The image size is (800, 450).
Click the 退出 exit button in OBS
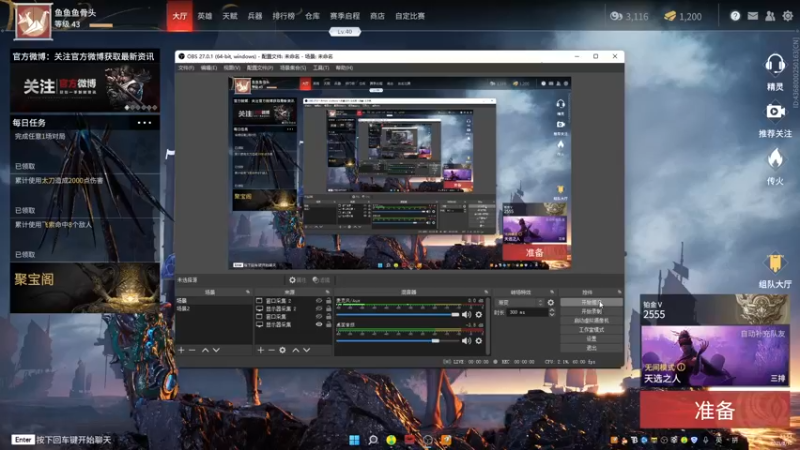click(591, 348)
